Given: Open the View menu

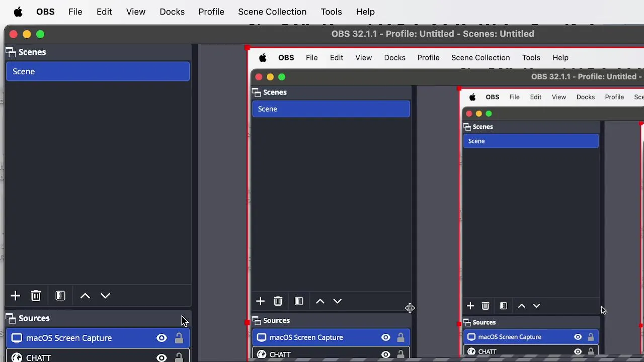Looking at the screenshot, I should 136,12.
